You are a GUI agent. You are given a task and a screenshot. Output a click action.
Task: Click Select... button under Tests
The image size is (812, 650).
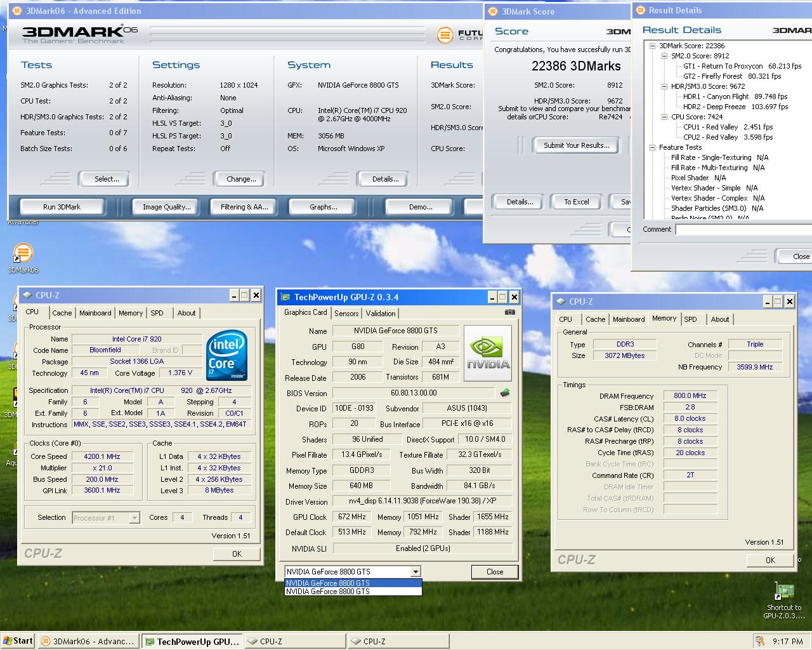point(103,179)
